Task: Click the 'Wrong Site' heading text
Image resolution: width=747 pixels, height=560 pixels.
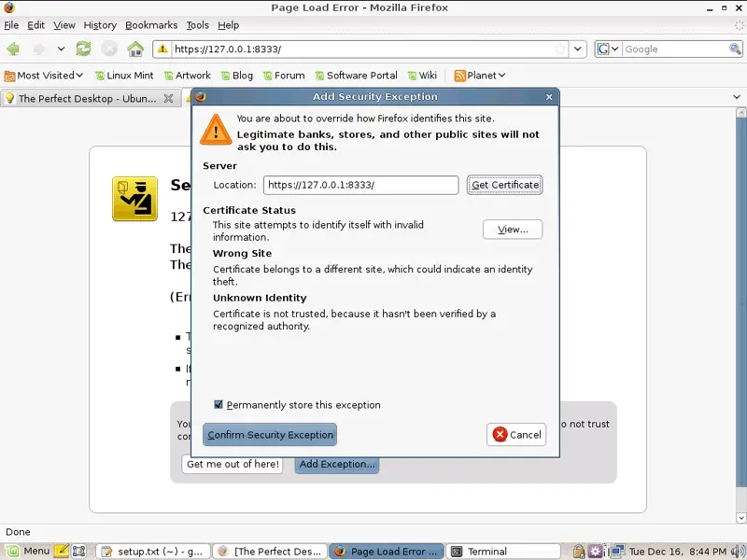Action: (242, 253)
